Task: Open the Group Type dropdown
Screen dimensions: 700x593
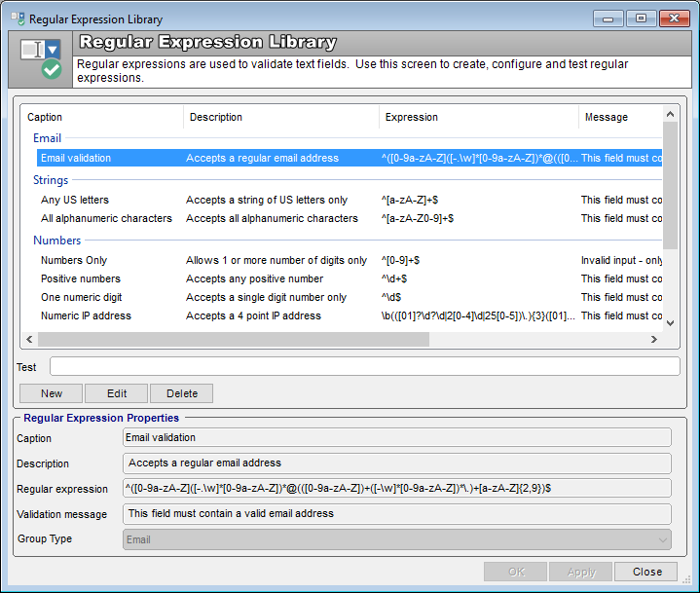Action: coord(397,539)
